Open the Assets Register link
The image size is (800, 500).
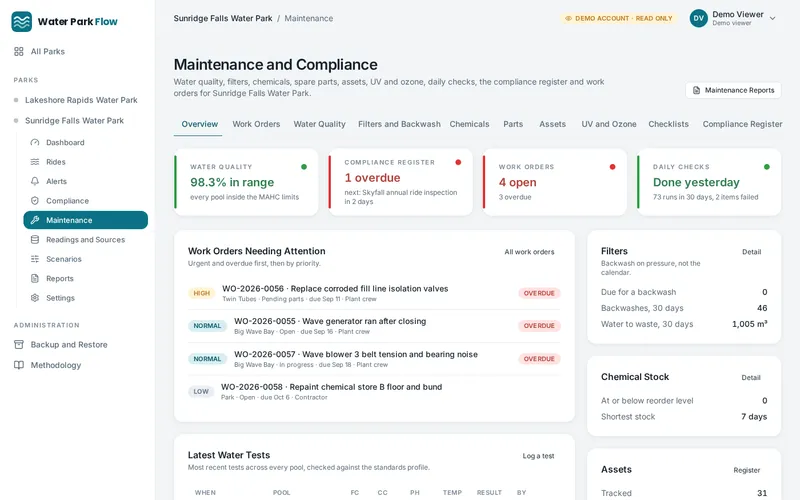(x=746, y=470)
